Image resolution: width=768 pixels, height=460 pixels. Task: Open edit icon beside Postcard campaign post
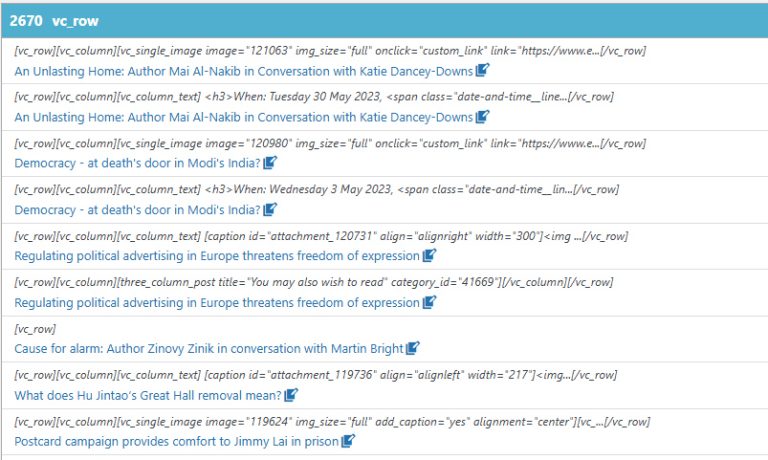point(348,441)
